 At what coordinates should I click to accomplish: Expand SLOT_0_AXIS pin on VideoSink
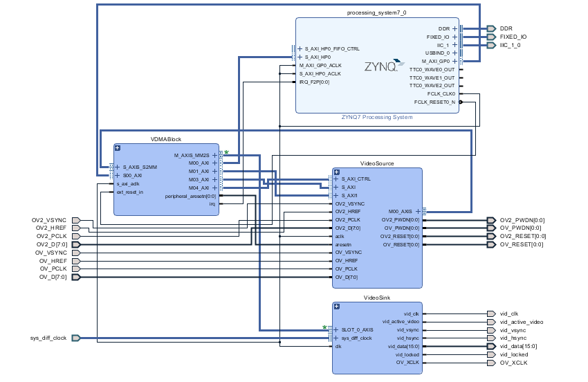[x=336, y=329]
